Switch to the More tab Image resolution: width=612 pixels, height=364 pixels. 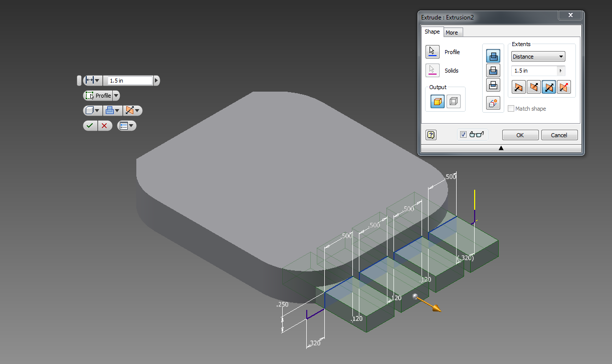[453, 32]
